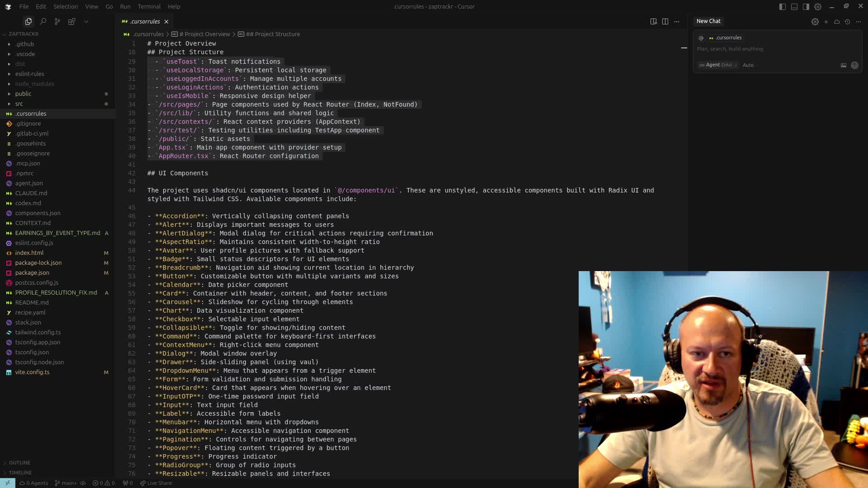Open the Source Control view

pos(57,21)
